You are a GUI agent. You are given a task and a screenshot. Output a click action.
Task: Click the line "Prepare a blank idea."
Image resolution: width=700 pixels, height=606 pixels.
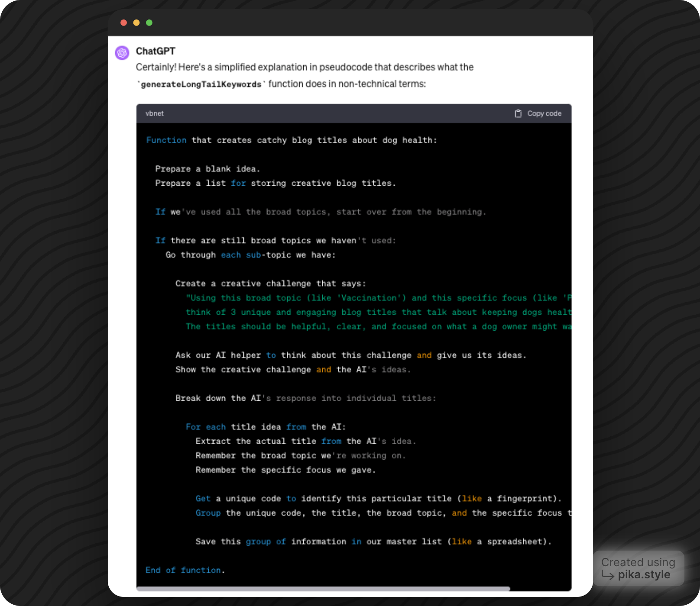click(208, 169)
